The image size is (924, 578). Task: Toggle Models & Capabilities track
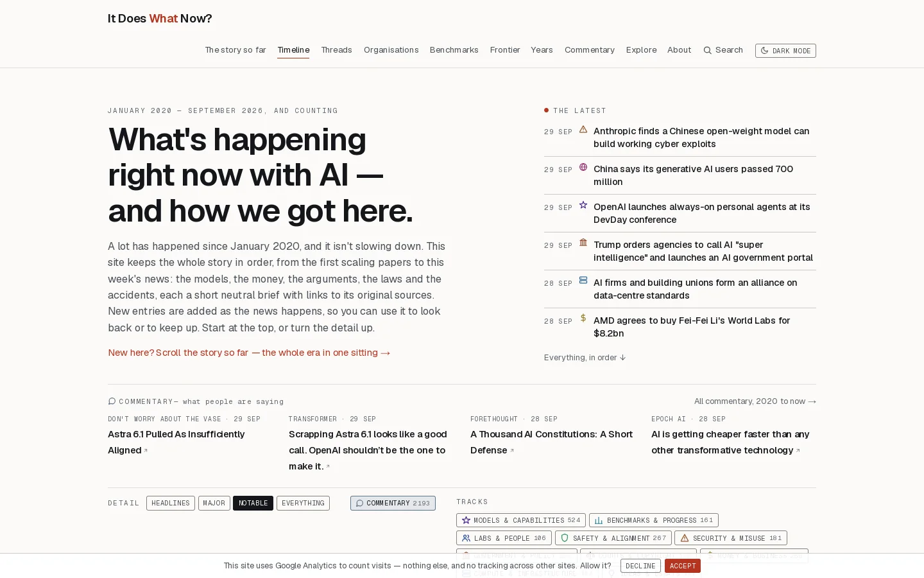coord(521,520)
